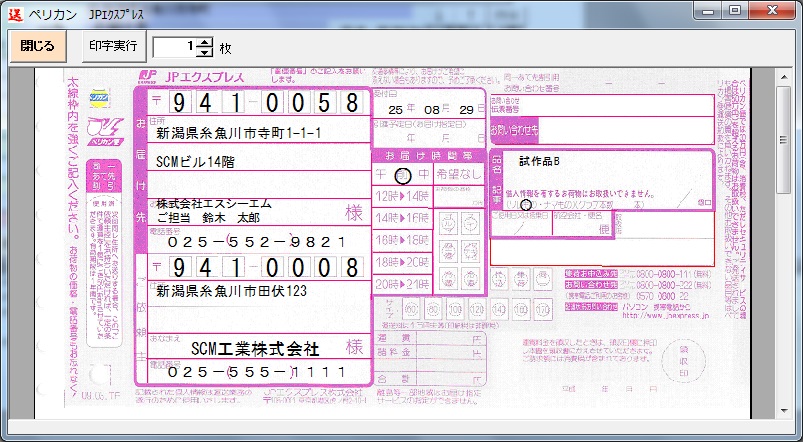Focus the print copies count field
Viewport: 803px width, 442px height.
[x=175, y=47]
